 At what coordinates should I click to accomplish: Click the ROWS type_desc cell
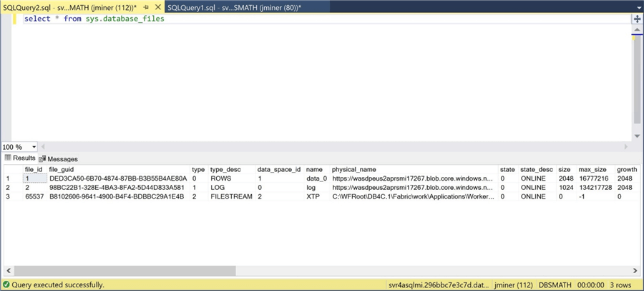click(x=232, y=178)
